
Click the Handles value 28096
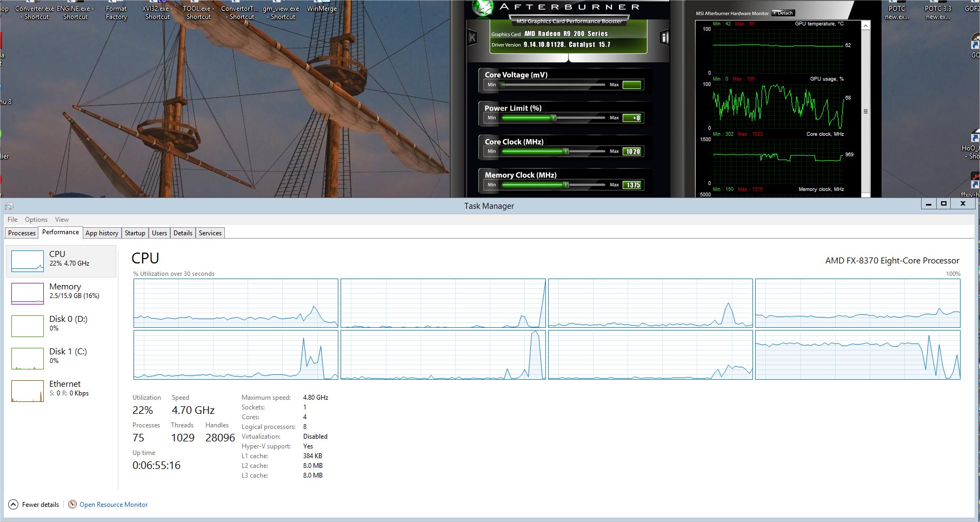220,438
